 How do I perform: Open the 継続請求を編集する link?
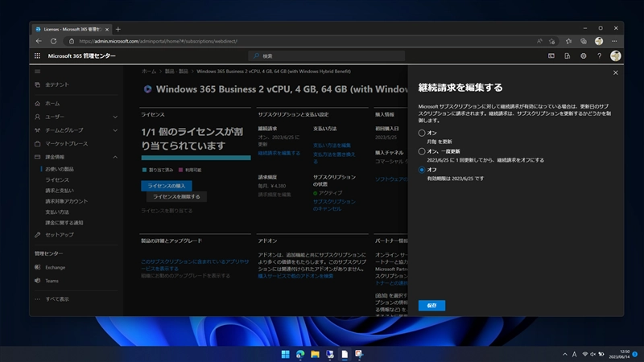[x=279, y=153]
